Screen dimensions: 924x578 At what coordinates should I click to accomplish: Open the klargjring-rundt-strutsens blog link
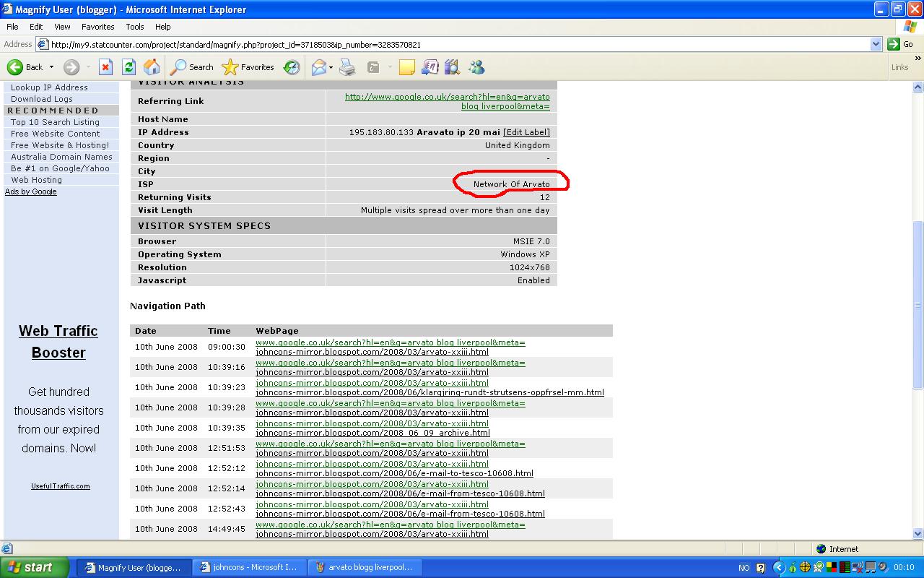pos(430,392)
